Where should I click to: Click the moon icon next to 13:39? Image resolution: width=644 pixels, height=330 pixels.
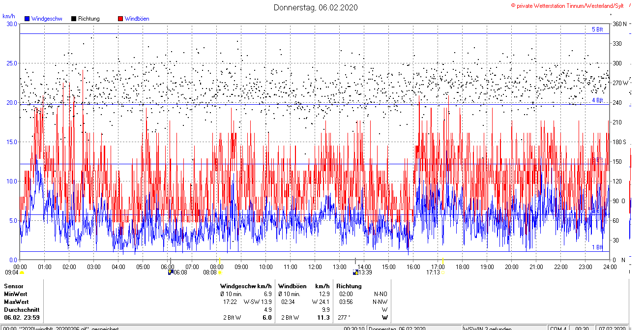[x=355, y=272]
